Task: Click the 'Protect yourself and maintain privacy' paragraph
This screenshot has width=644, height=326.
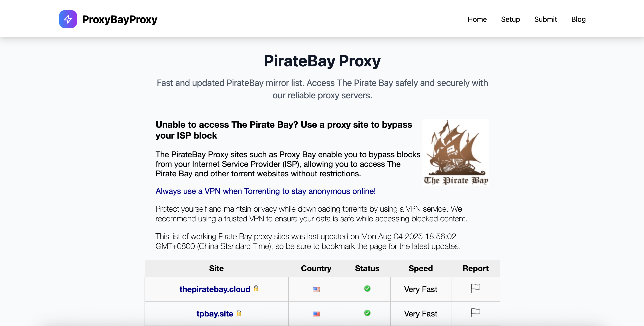Action: pyautogui.click(x=311, y=214)
